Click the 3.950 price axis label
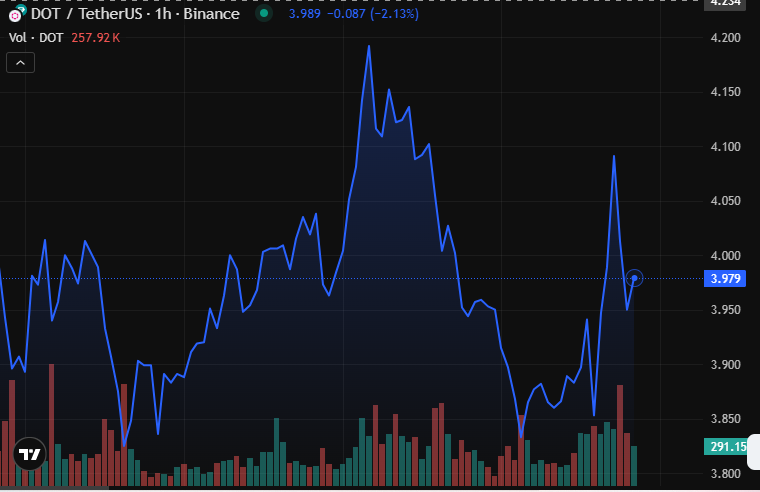 pyautogui.click(x=725, y=310)
